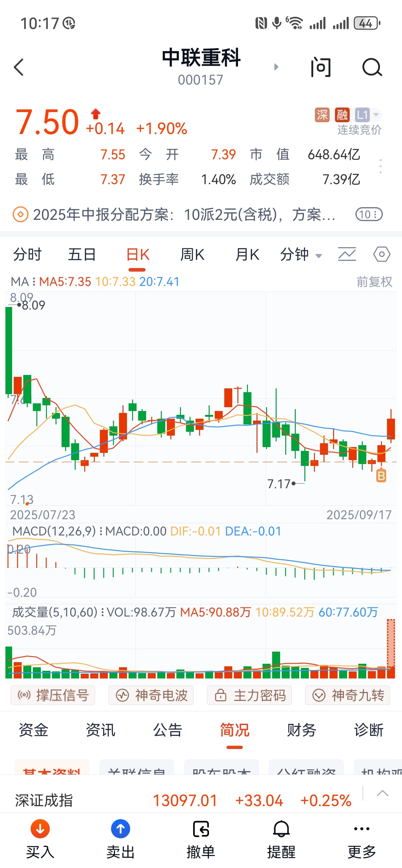Tap the current price 7.50
402x868 pixels.
pos(47,122)
